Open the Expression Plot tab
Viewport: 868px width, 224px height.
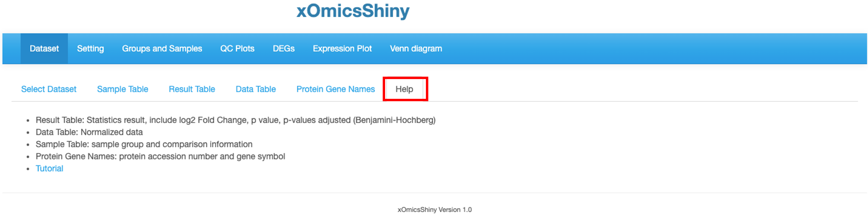click(x=342, y=49)
